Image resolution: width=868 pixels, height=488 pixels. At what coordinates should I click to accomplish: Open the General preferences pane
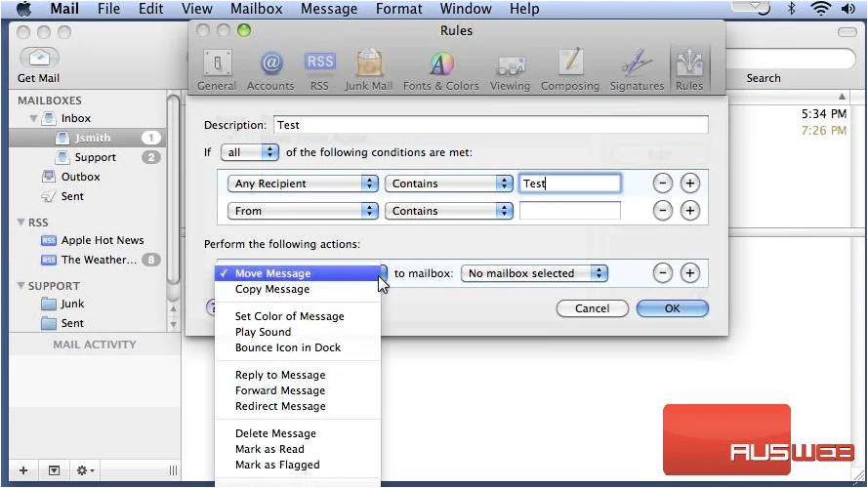click(217, 69)
